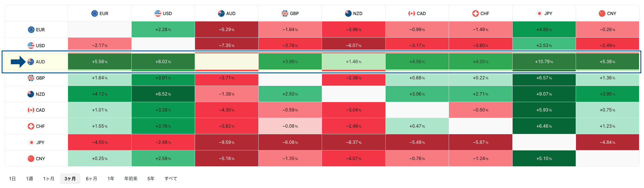Click the EUR flag icon in column header
Viewport: 644px width, 188px height.
tap(94, 13)
